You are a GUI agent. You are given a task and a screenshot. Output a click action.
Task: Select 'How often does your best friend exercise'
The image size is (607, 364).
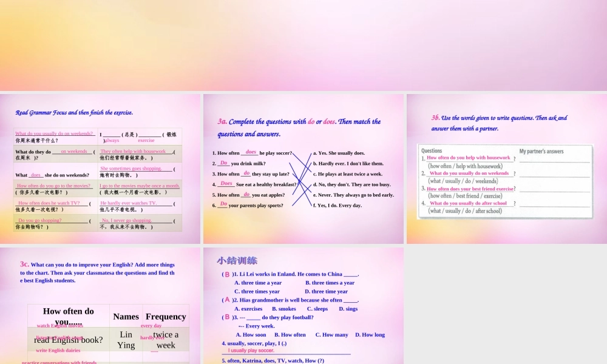point(470,189)
